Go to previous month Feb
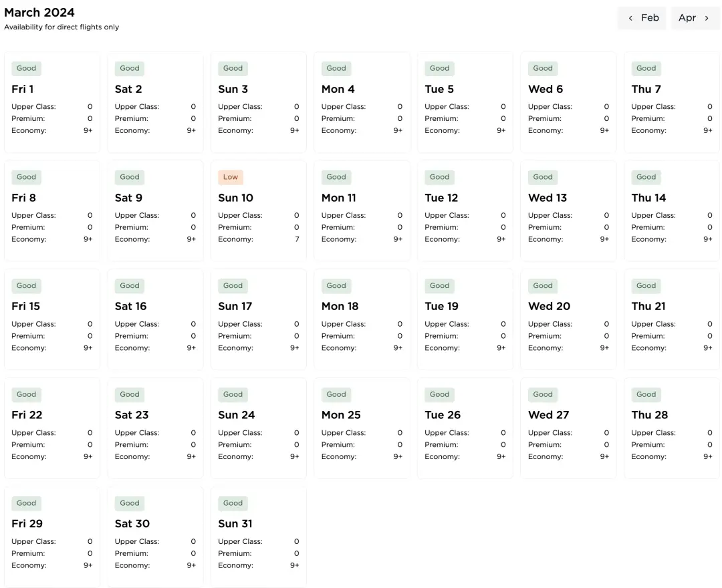Screen dimensions: 722x588 click(x=642, y=18)
